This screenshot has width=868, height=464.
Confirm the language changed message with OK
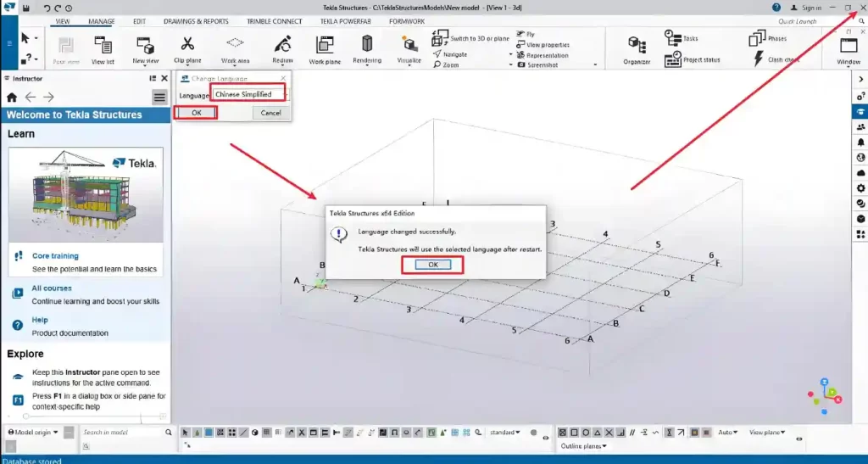point(432,265)
